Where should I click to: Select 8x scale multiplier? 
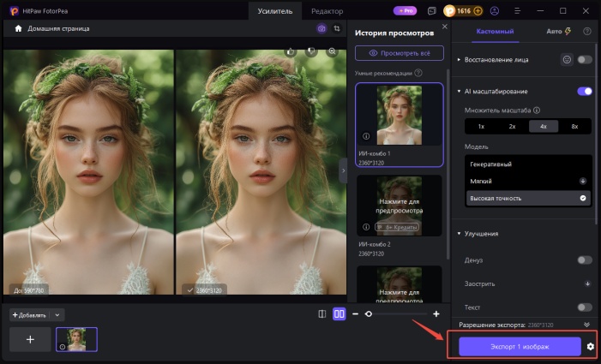(x=574, y=126)
